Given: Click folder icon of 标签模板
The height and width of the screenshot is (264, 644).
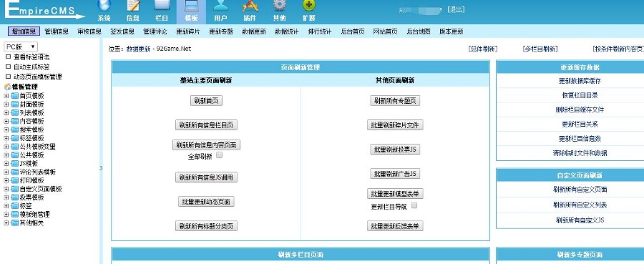Looking at the screenshot, I should click(x=15, y=138).
